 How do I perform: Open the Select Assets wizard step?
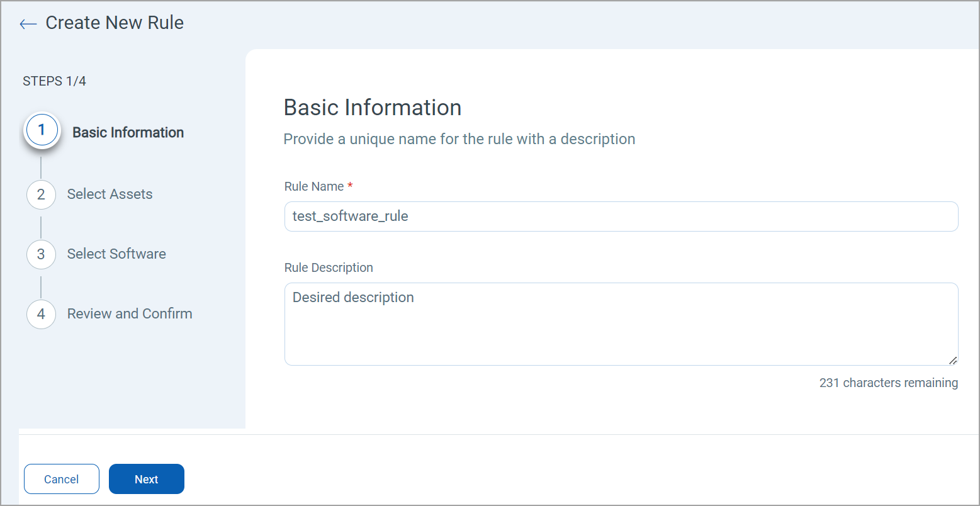(x=109, y=194)
